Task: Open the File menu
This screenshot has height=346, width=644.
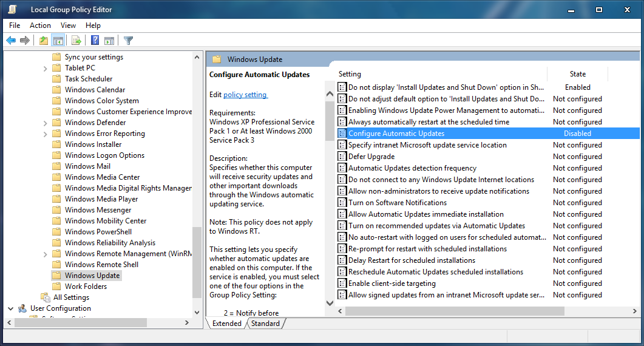Action: pyautogui.click(x=15, y=25)
